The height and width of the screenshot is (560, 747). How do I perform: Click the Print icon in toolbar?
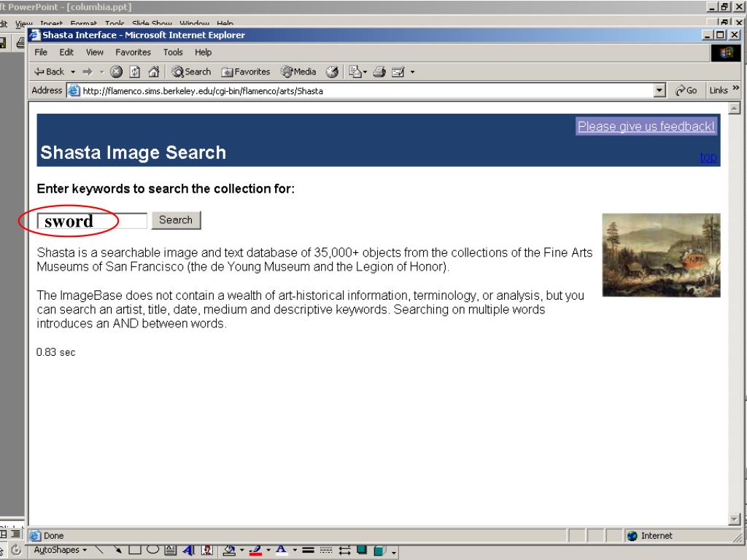(379, 72)
